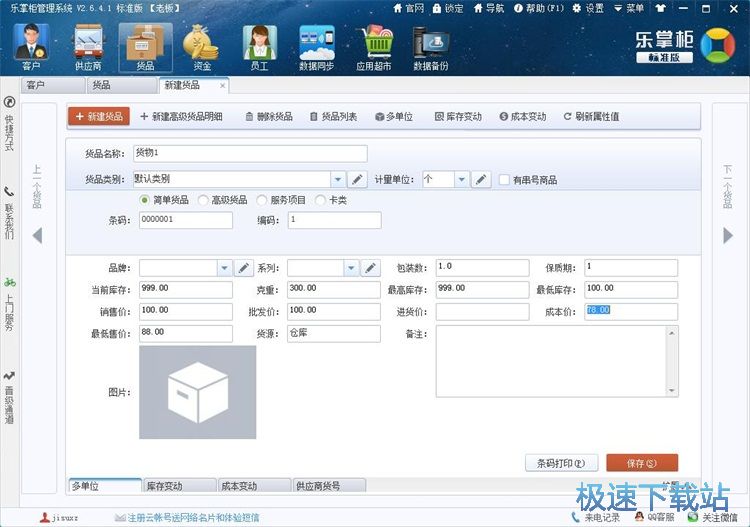Expand the 货品类别 dropdown arrow
Screen dimensions: 750x527
tap(338, 180)
